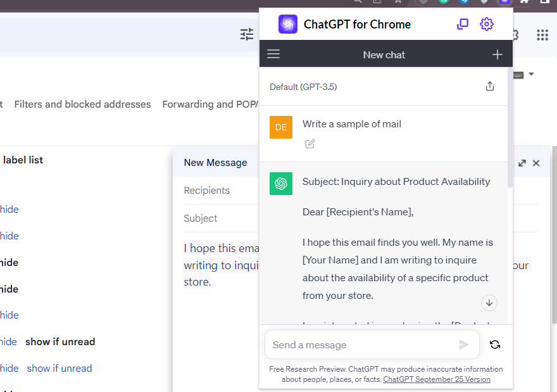Image resolution: width=557 pixels, height=392 pixels.
Task: Click the ChatGPT panel vertical scrollbar
Action: (510, 128)
